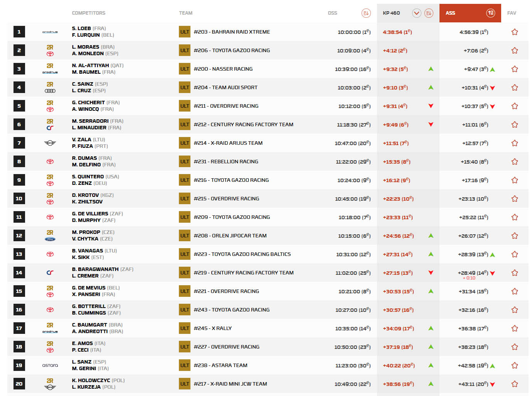Viewport: 532px width, 396px height.
Task: Click the ULT badge for #200 Nasser Racing
Action: pyautogui.click(x=185, y=69)
